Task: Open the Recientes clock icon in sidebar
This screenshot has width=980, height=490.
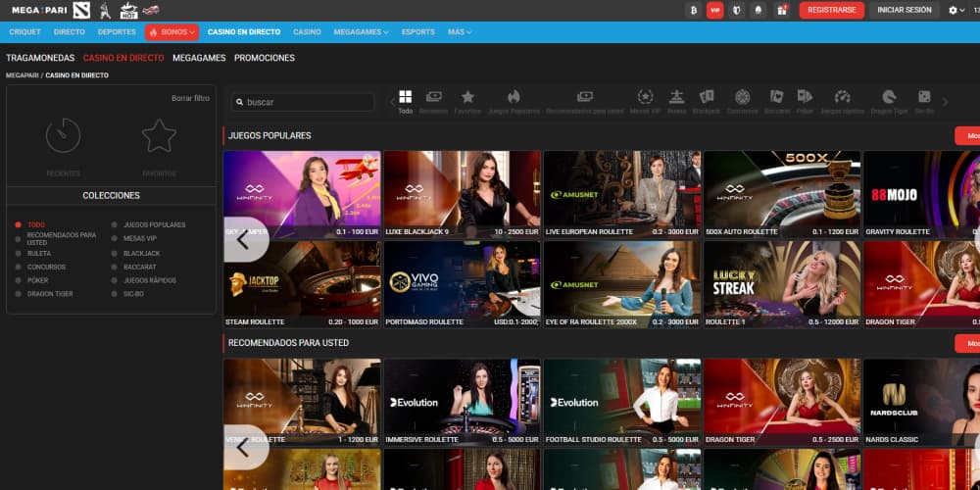Action: (x=63, y=135)
